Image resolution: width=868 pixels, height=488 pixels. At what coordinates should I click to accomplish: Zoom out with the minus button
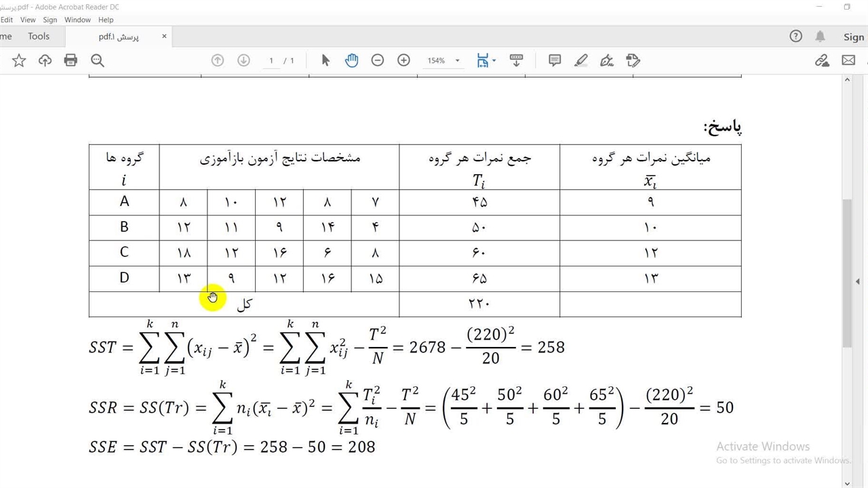[x=378, y=61]
